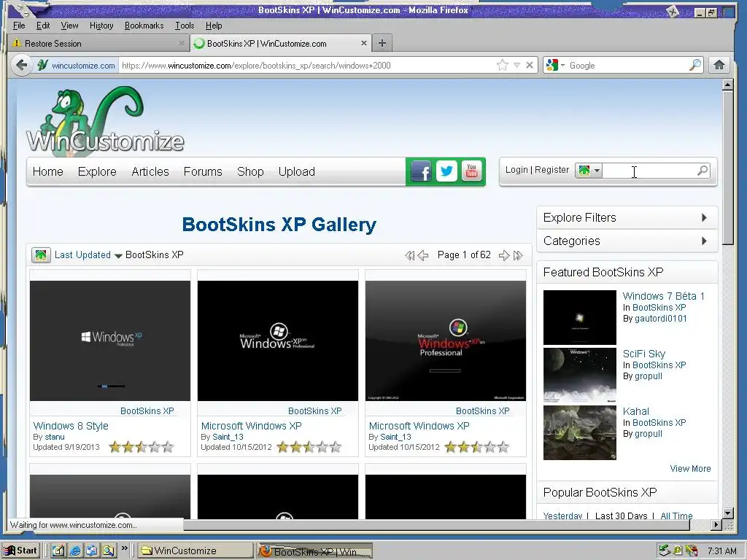This screenshot has width=747, height=560.
Task: Click View More under Featured BootSkins
Action: click(x=690, y=469)
